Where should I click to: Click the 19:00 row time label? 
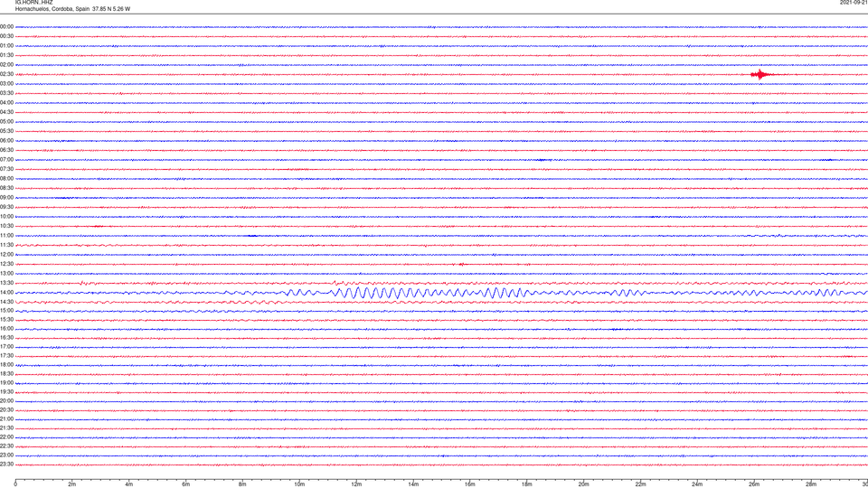[6, 383]
